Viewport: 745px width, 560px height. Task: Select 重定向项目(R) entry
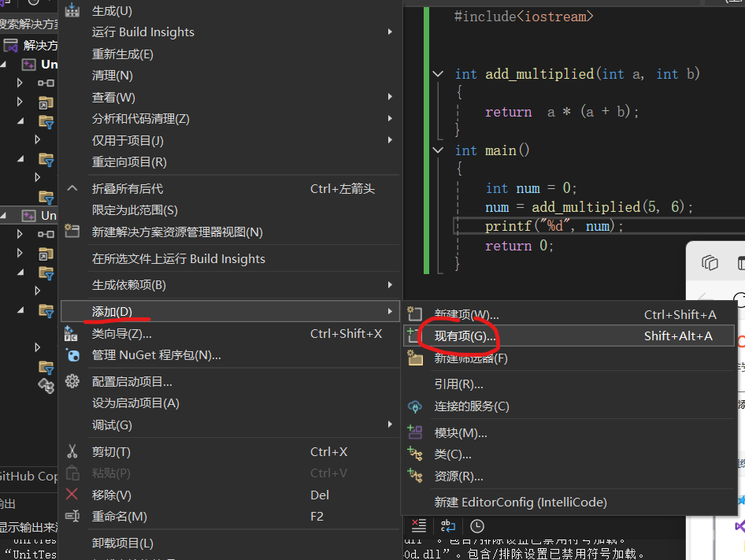[x=231, y=161]
